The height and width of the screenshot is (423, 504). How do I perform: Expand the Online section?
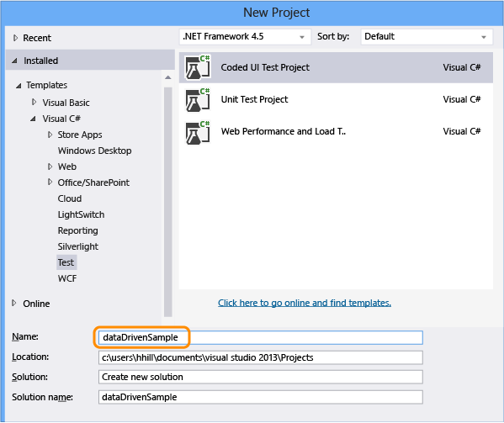point(13,303)
